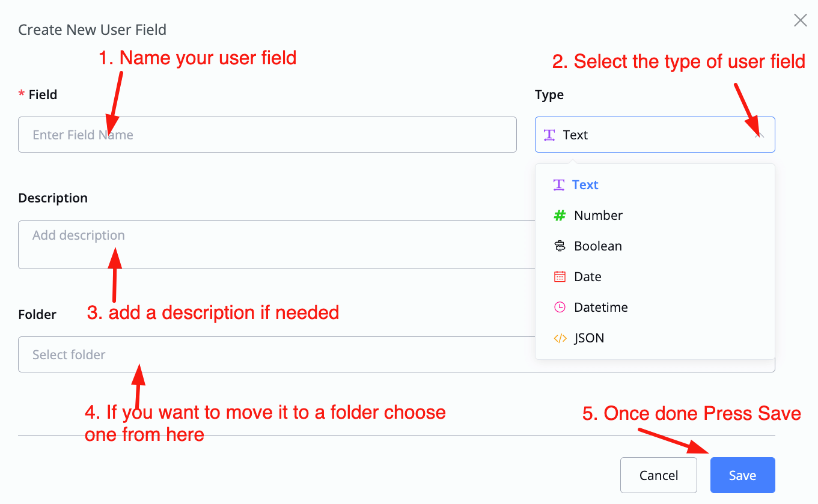
Task: Click the Text icon inside Type box
Action: coord(549,135)
